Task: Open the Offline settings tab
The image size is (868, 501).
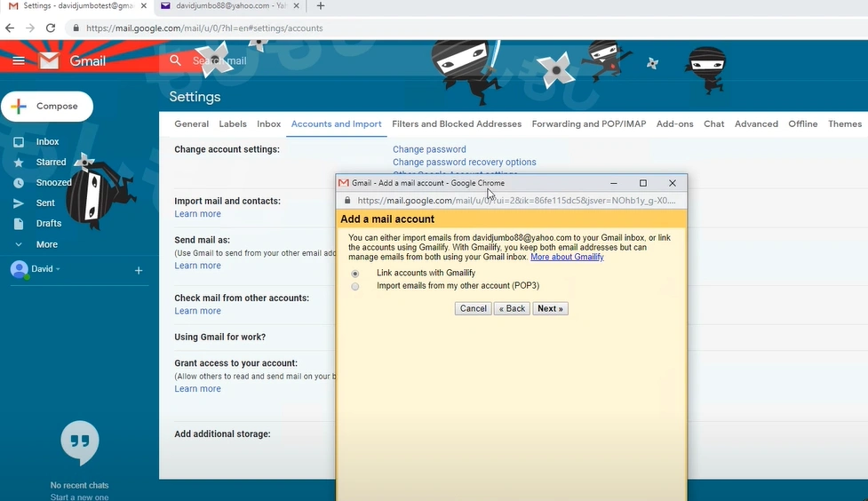Action: click(802, 124)
